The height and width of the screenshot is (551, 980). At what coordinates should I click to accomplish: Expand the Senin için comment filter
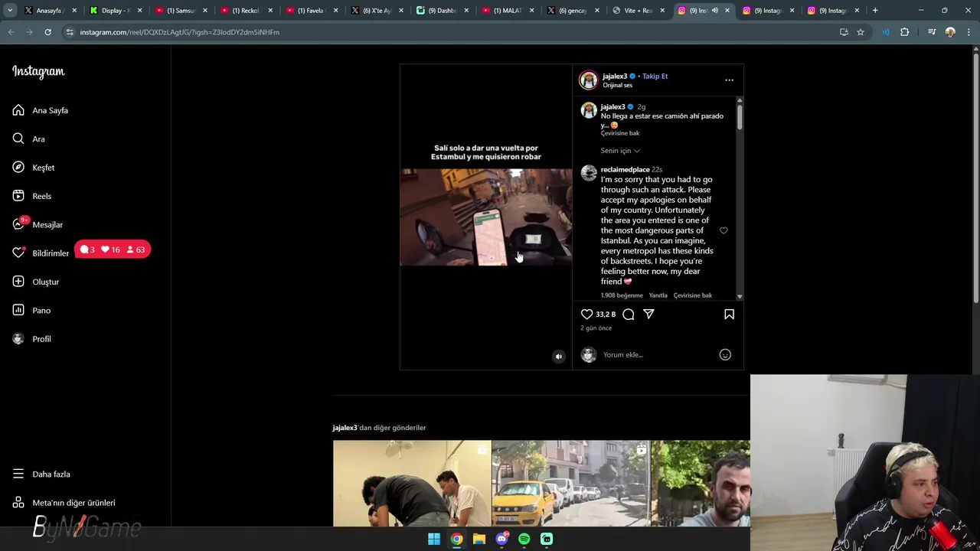620,151
